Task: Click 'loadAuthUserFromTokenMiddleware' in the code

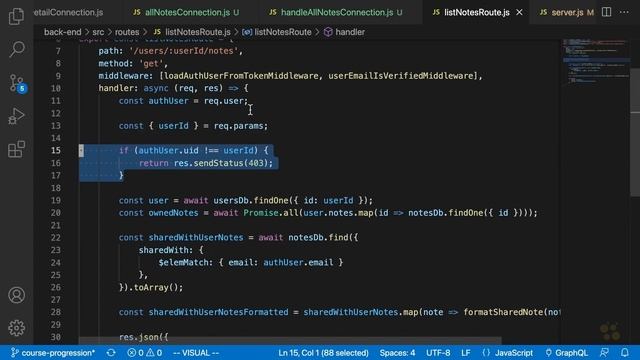Action: 241,76
